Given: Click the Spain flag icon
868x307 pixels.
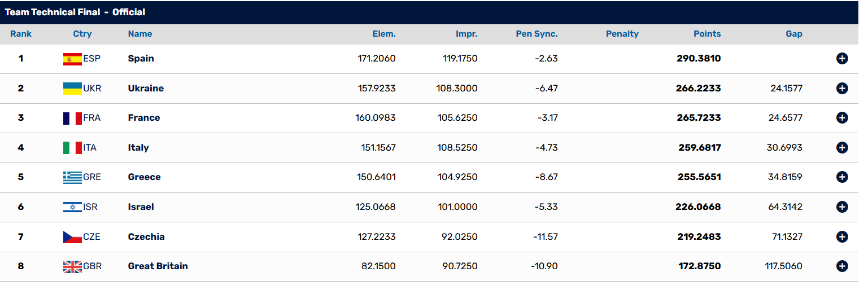Looking at the screenshot, I should pyautogui.click(x=72, y=59).
